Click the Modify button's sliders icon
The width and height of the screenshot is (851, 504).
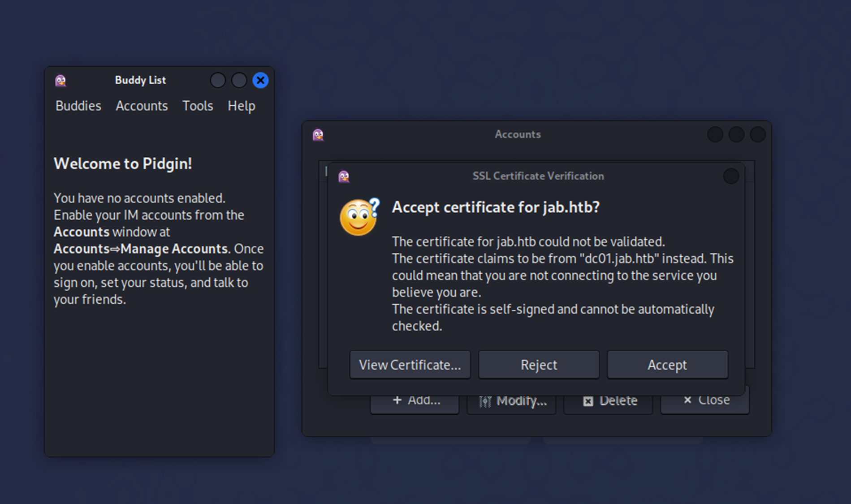coord(485,401)
